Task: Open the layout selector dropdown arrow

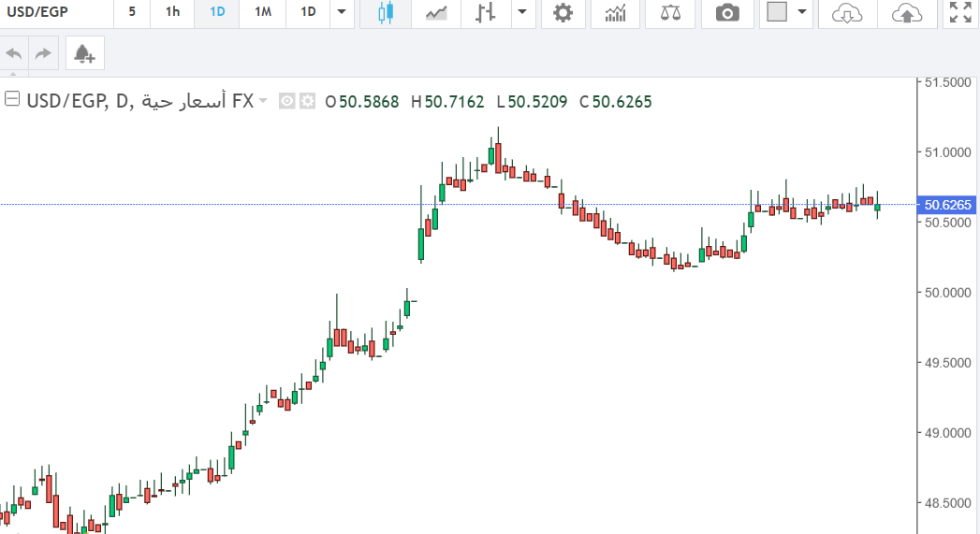Action: [x=801, y=13]
